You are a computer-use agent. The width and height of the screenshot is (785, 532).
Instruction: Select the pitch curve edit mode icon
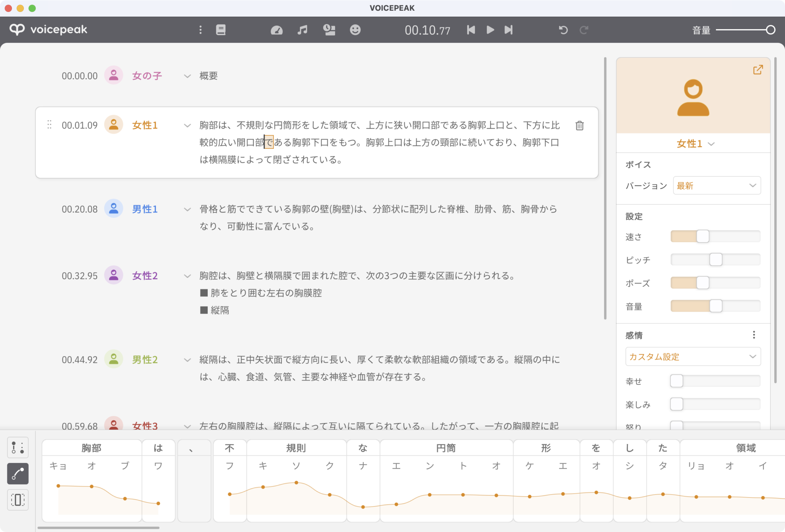pyautogui.click(x=18, y=474)
